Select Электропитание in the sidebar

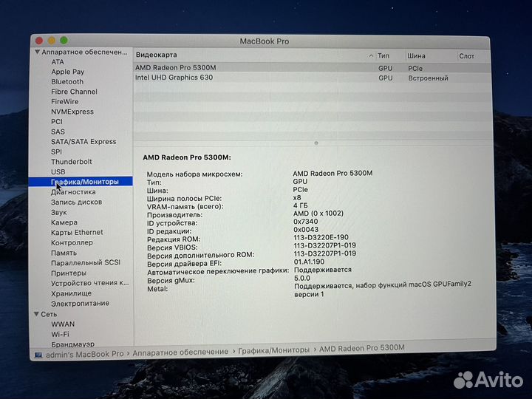coord(80,304)
